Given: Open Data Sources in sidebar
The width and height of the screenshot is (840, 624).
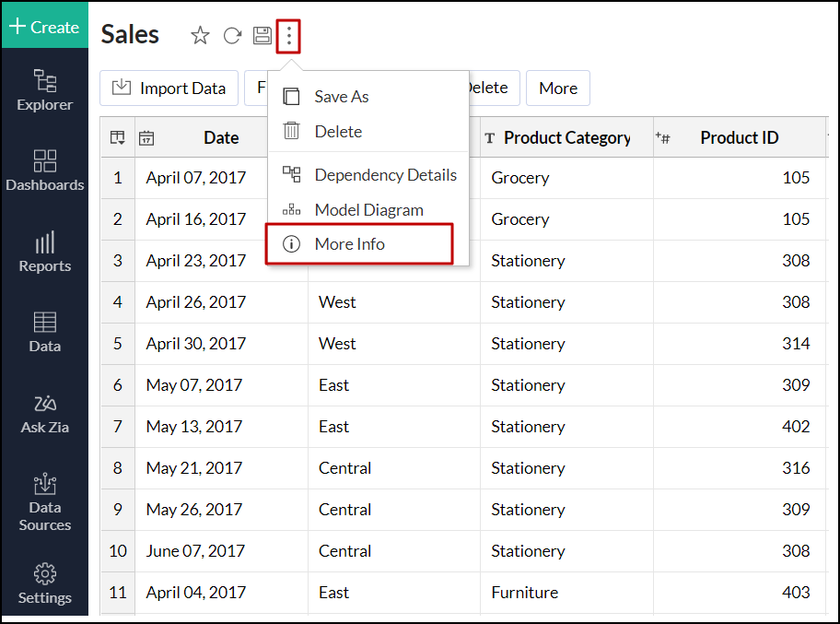Looking at the screenshot, I should pyautogui.click(x=44, y=502).
